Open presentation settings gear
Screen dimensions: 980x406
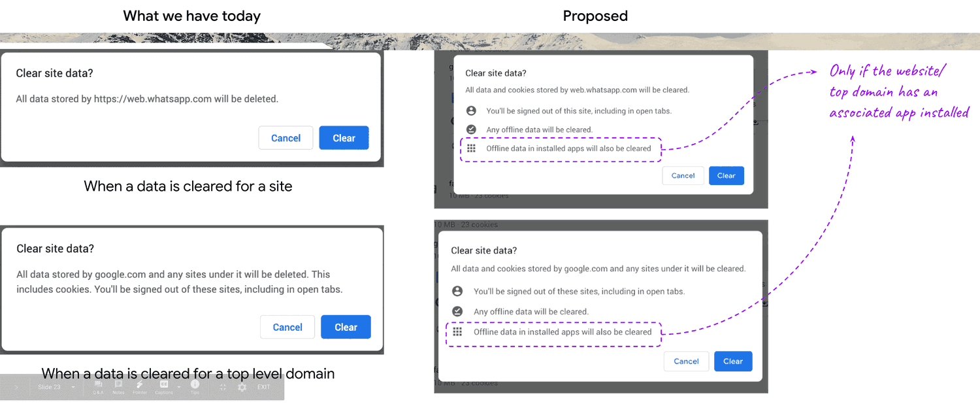tap(242, 387)
